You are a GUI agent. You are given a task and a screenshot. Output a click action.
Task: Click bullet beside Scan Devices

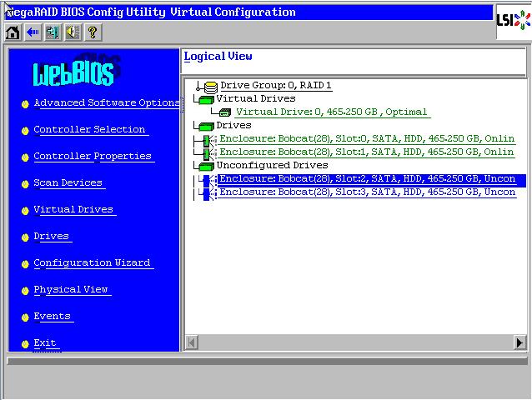(x=25, y=184)
